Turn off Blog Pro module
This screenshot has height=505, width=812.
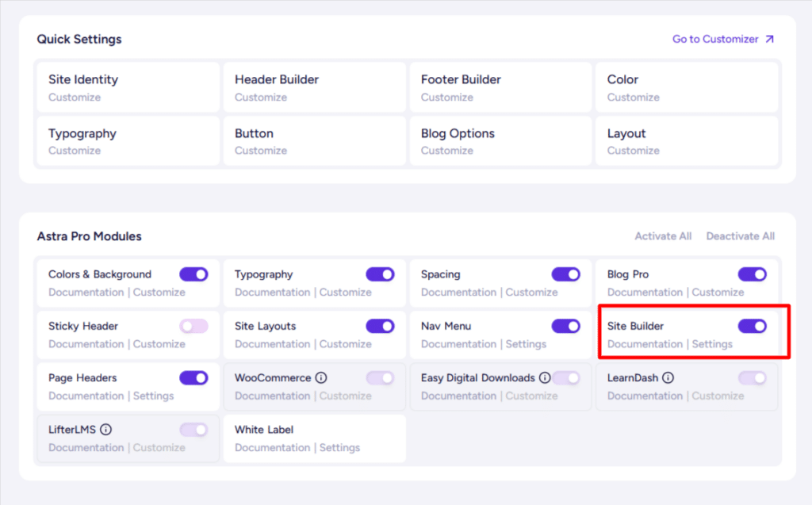click(753, 274)
